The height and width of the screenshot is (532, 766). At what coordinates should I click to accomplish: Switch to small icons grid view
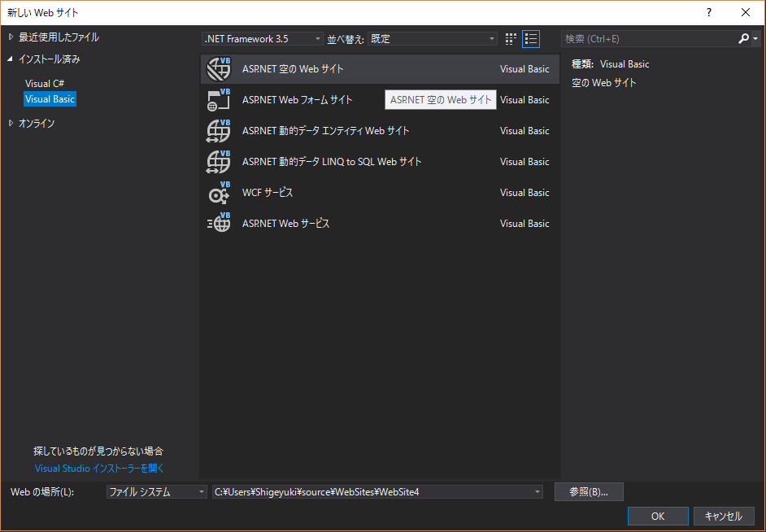point(511,38)
